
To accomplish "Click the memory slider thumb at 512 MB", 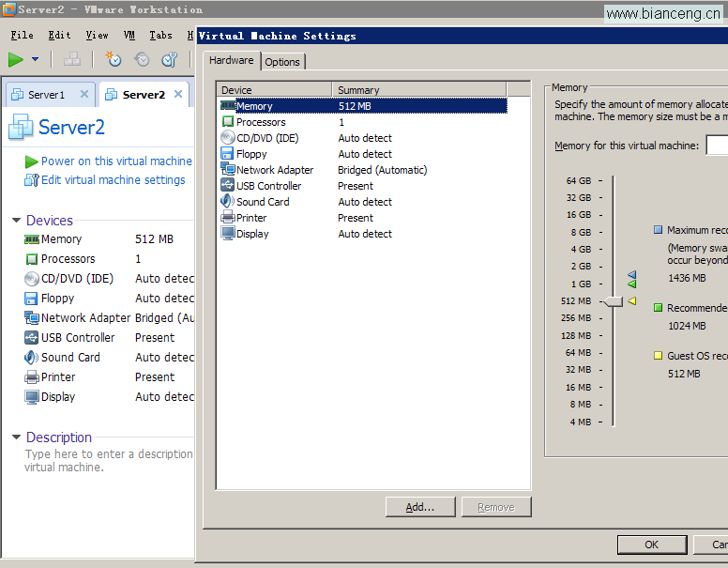I will (x=614, y=301).
